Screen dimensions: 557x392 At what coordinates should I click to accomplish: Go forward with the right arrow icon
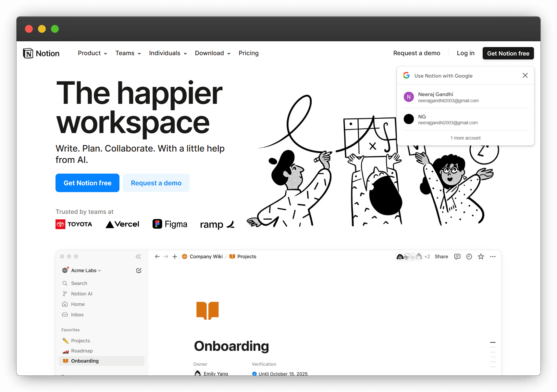(x=166, y=256)
